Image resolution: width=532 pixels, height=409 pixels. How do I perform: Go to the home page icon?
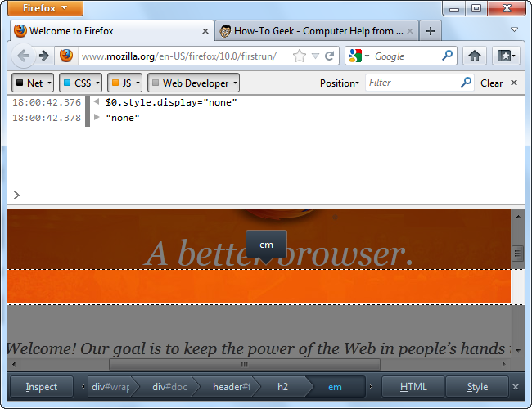(x=475, y=56)
